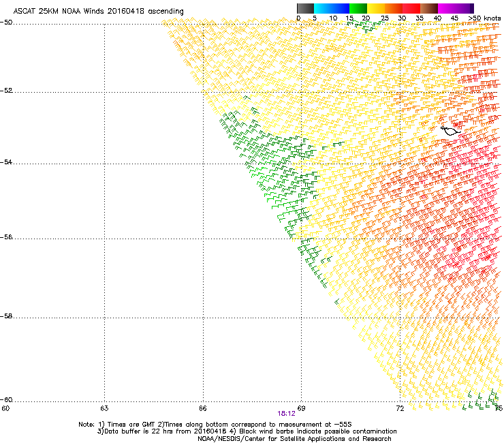Click the 69 longitude axis label

(x=301, y=408)
